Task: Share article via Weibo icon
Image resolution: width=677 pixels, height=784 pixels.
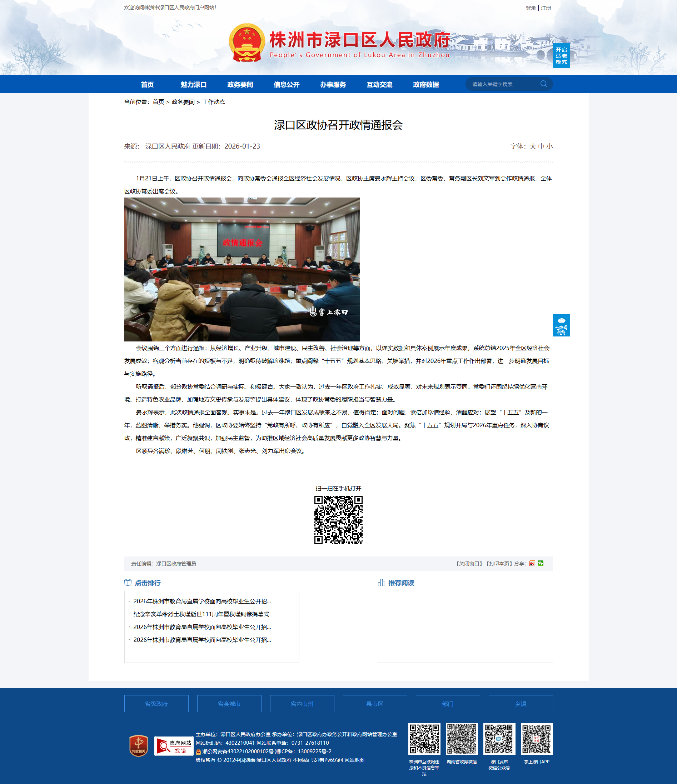Action: [x=532, y=563]
